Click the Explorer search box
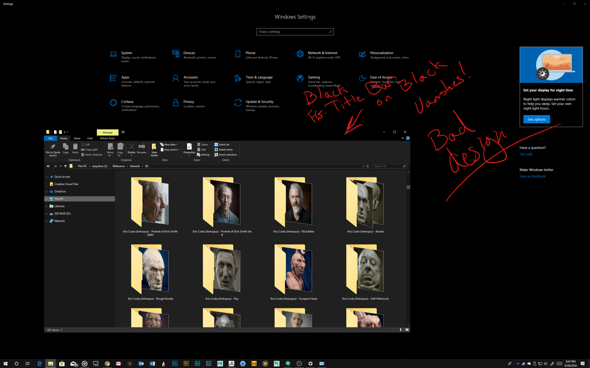 [x=390, y=166]
